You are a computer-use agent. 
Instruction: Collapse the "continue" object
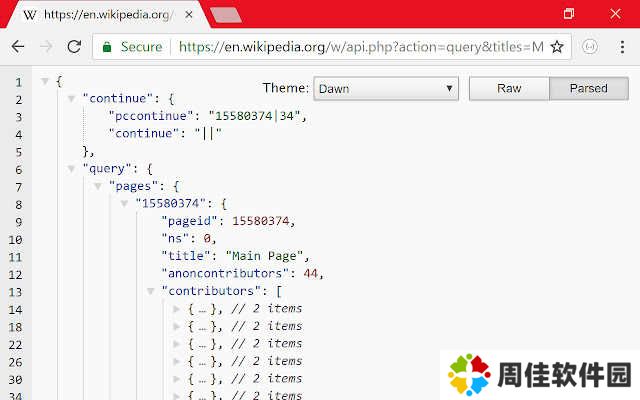[72, 98]
